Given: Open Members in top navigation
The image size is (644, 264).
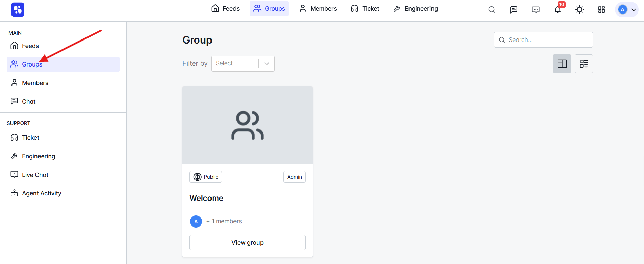Looking at the screenshot, I should coord(318,9).
